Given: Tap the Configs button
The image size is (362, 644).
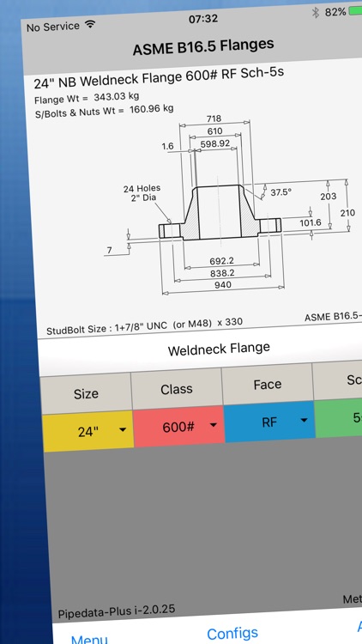Looking at the screenshot, I should (232, 633).
